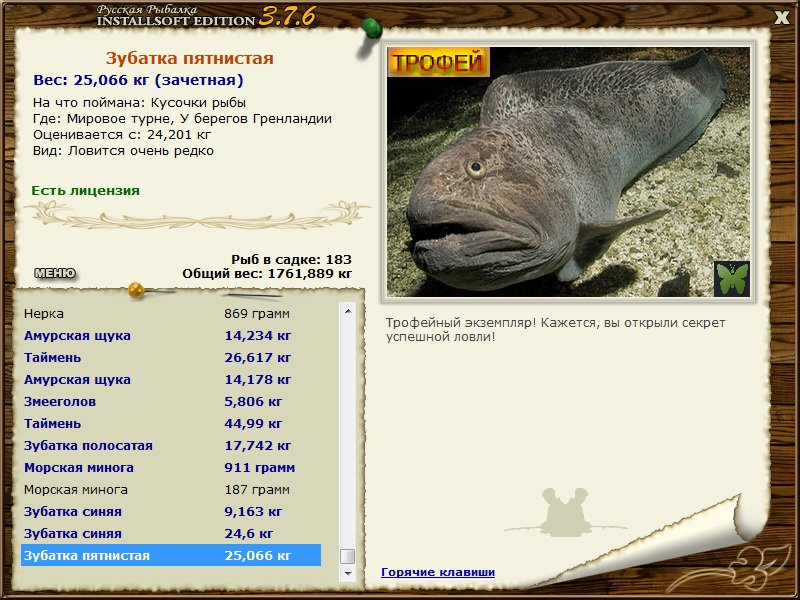Click the scroll up arrow of the fish list
Screen dimensions: 800x600
pos(348,311)
